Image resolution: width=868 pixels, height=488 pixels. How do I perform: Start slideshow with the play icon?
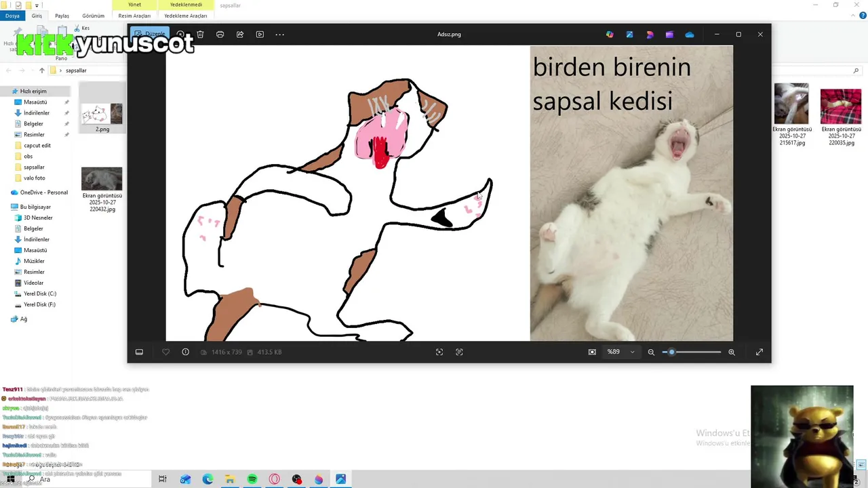[260, 34]
